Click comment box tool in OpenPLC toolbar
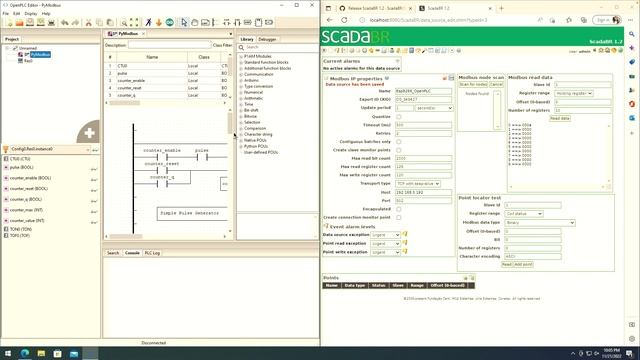Image resolution: width=640 pixels, height=360 pixels. (x=205, y=22)
